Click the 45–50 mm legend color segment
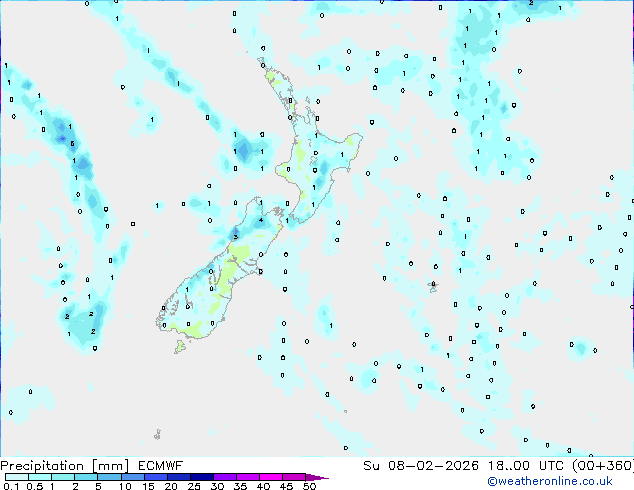Screen dimensions: 634x490 [x=294, y=477]
